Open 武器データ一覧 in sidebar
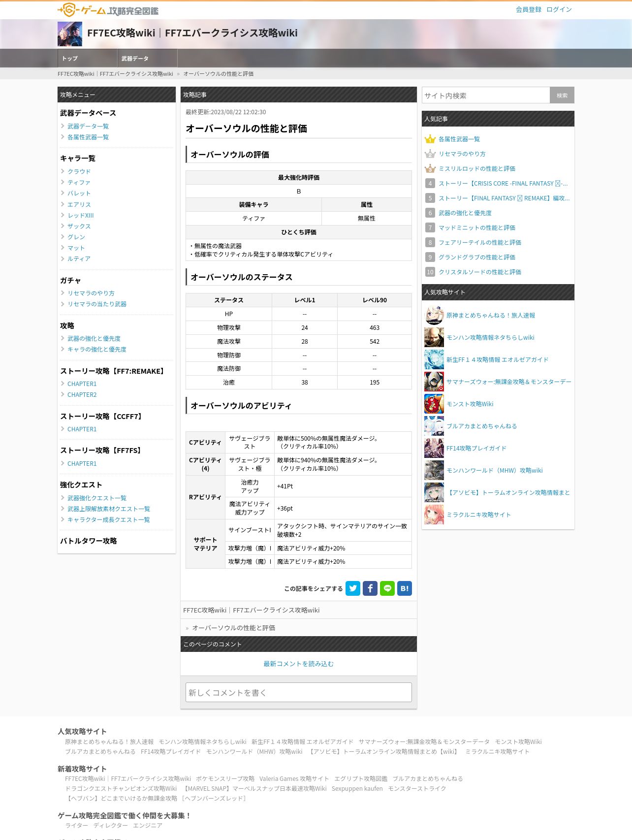Viewport: 632px width, 840px height. pyautogui.click(x=88, y=126)
